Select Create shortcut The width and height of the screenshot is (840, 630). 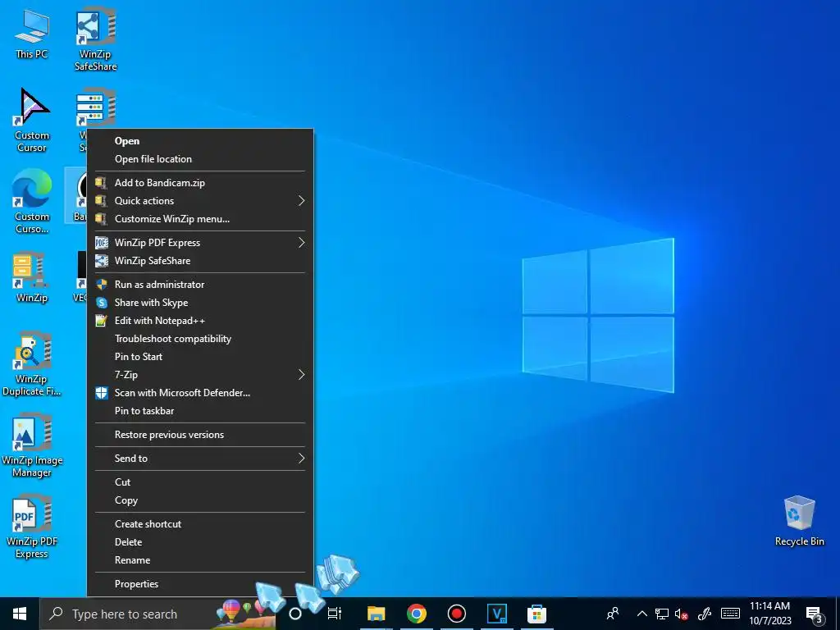pyautogui.click(x=200, y=524)
